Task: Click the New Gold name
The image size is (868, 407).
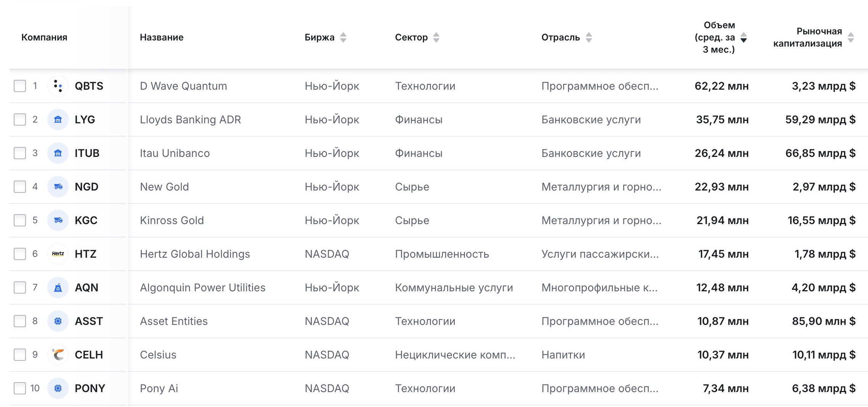Action: (164, 187)
